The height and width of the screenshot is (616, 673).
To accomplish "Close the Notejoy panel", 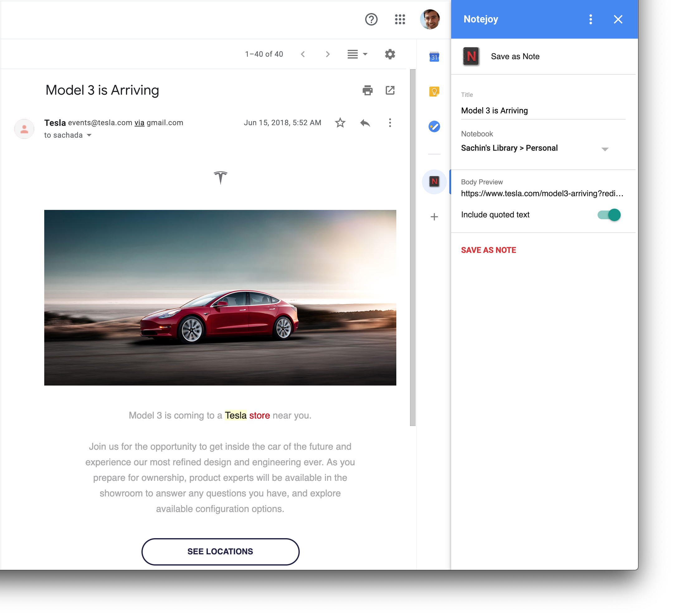I will click(x=618, y=19).
